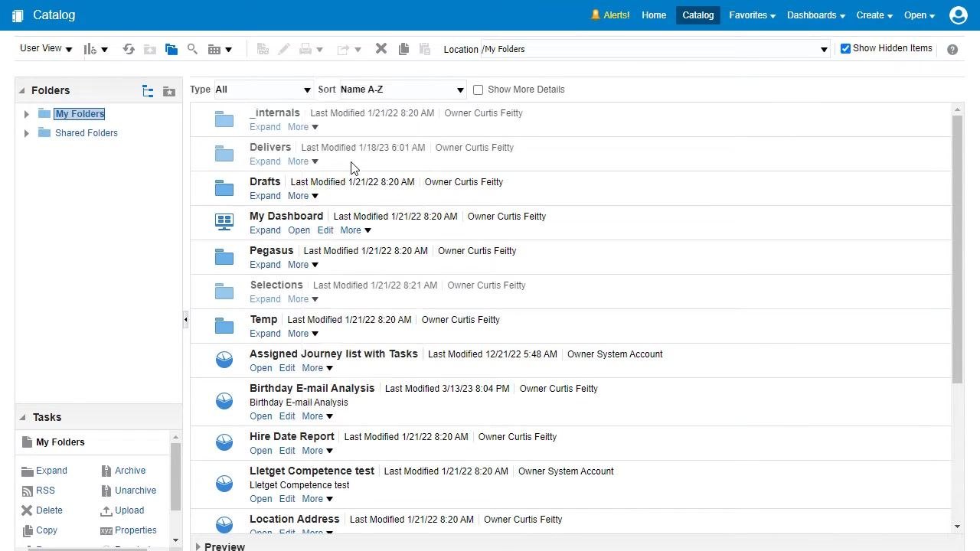980x551 pixels.
Task: Click the _internals folder name
Action: (x=275, y=112)
